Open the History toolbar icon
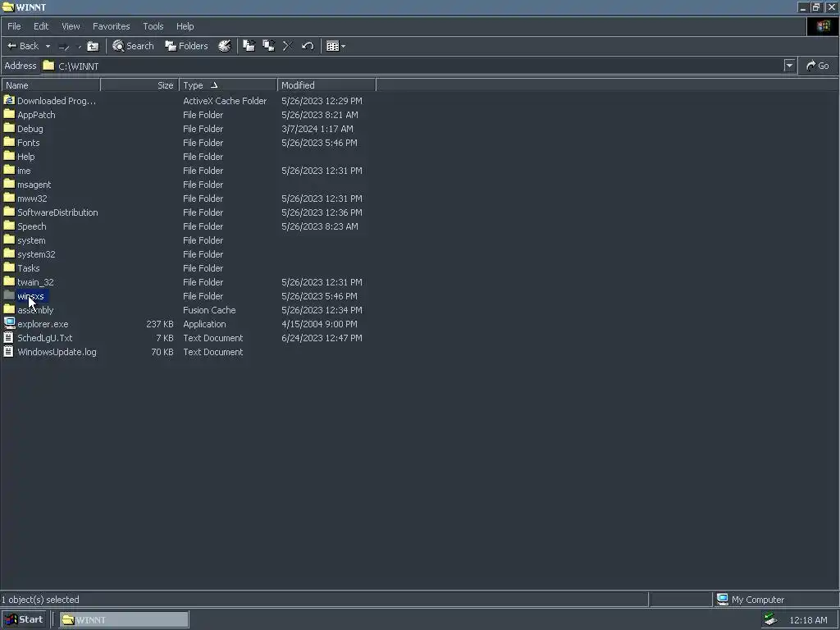840x630 pixels. (x=225, y=46)
